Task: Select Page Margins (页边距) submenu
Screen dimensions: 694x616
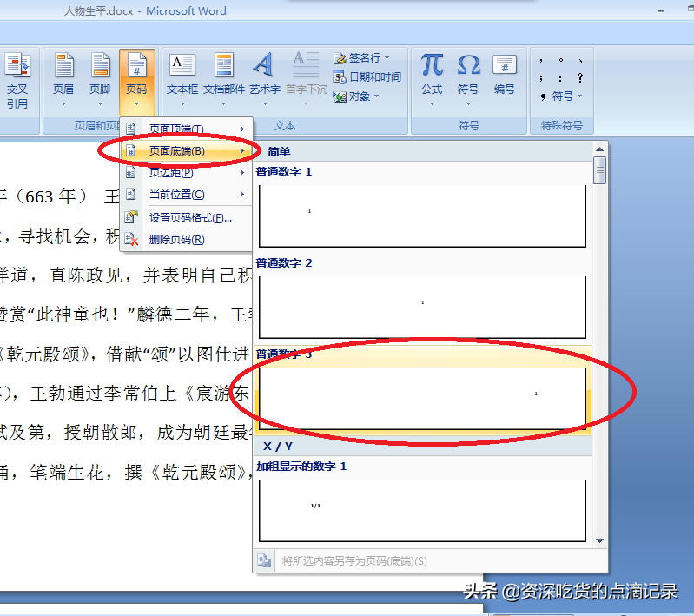Action: [x=187, y=172]
